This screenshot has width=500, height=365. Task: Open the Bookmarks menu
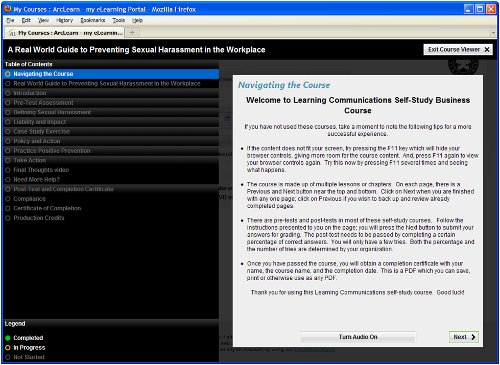pos(93,20)
